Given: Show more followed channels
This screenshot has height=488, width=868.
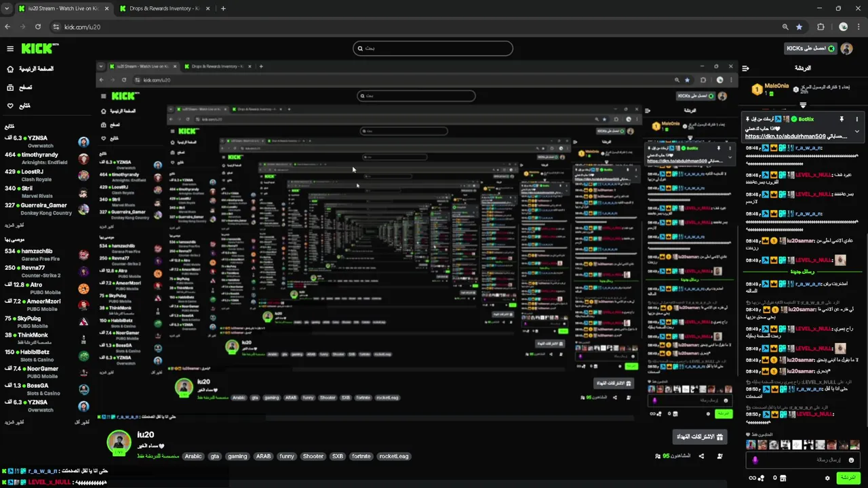Looking at the screenshot, I should pos(14,224).
